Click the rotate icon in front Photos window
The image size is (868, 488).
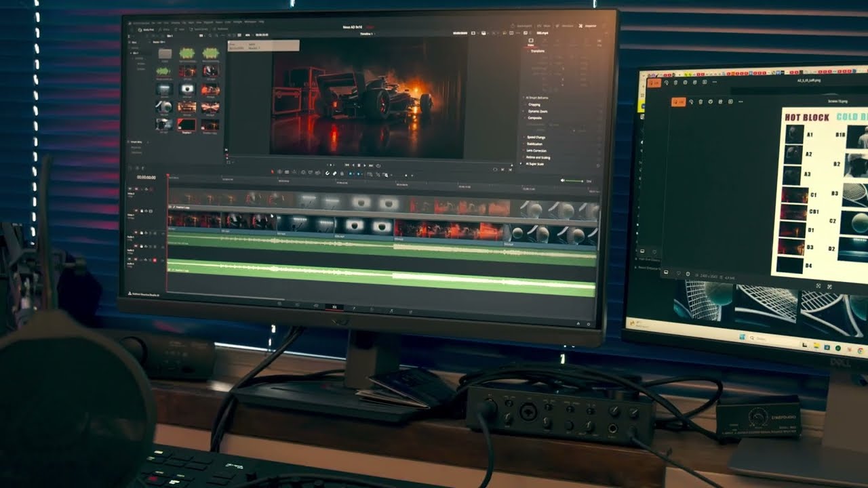pos(691,102)
